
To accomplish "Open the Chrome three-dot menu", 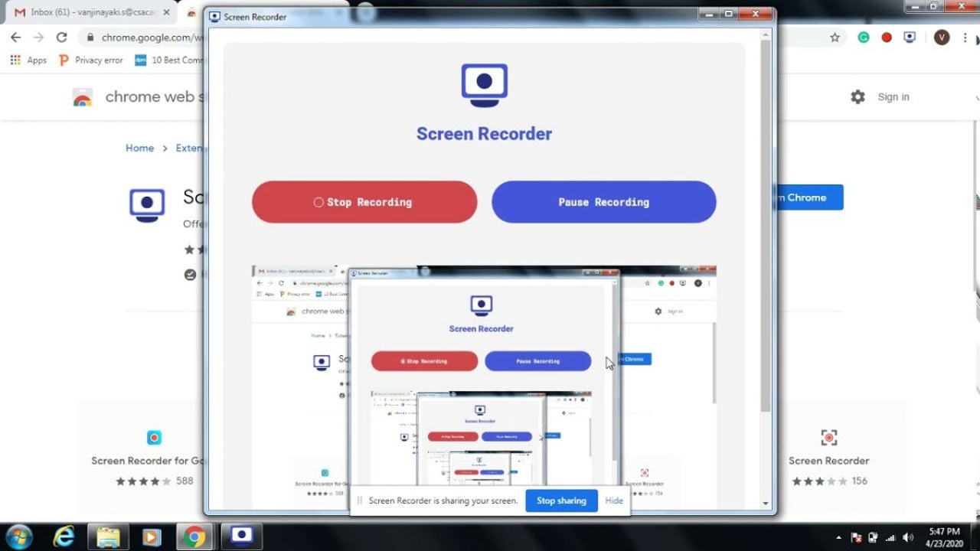I will [965, 37].
